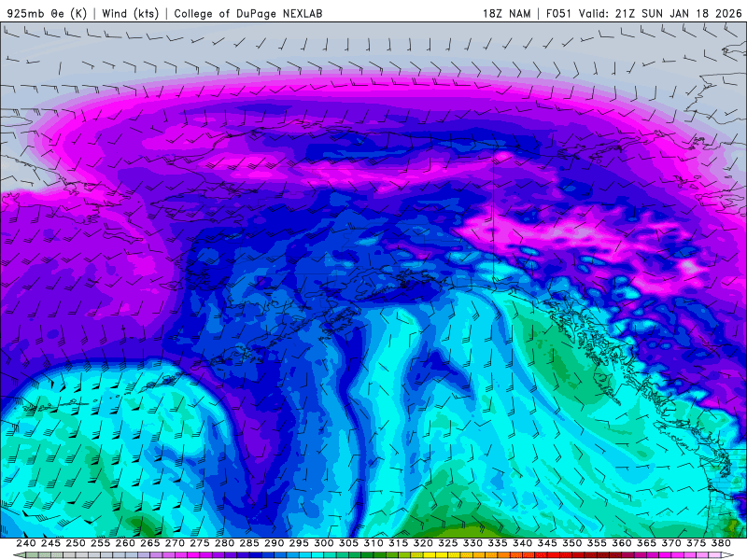Click the 305 value on the legend
747x560 pixels.
pos(348,543)
